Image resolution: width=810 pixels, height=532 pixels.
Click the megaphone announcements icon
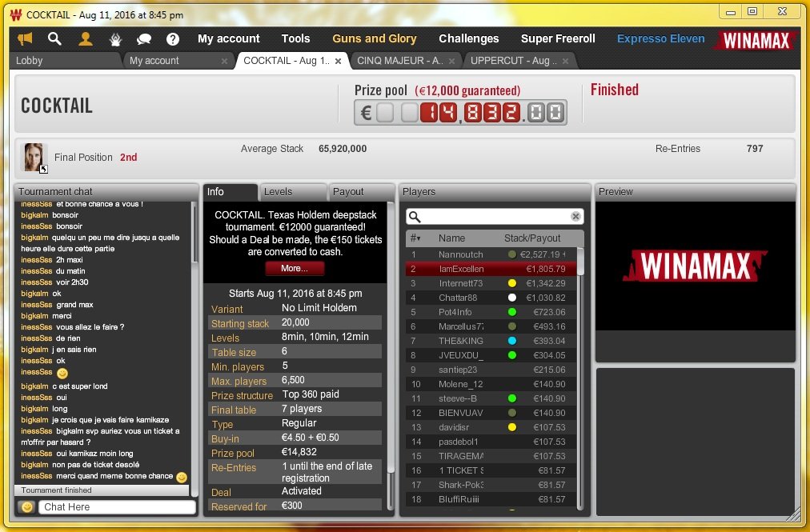[x=25, y=38]
